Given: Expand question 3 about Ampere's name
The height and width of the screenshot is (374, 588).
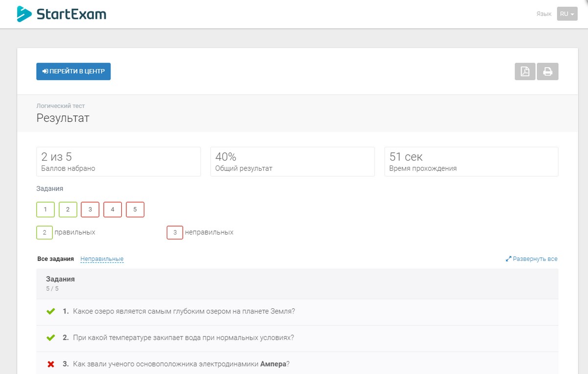Looking at the screenshot, I should pyautogui.click(x=181, y=364).
